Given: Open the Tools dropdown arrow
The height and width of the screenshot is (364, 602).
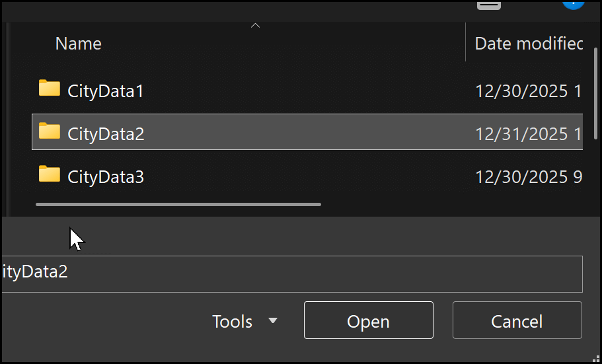Looking at the screenshot, I should (x=273, y=321).
